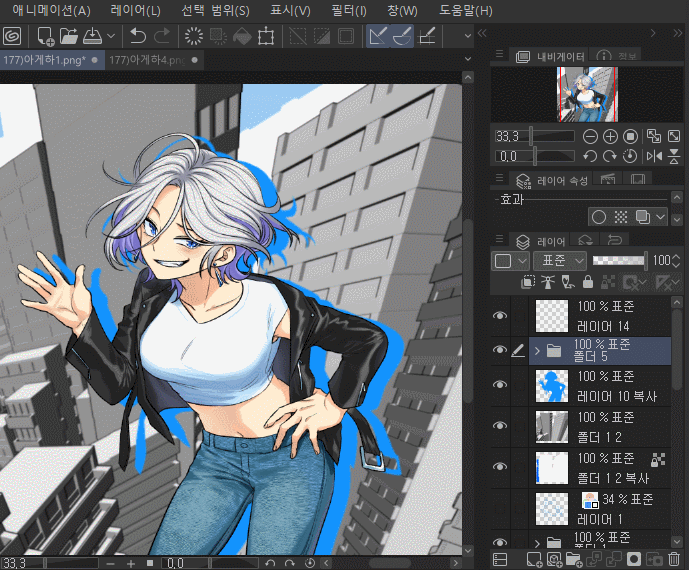Redo the action in toolbar

(x=162, y=36)
